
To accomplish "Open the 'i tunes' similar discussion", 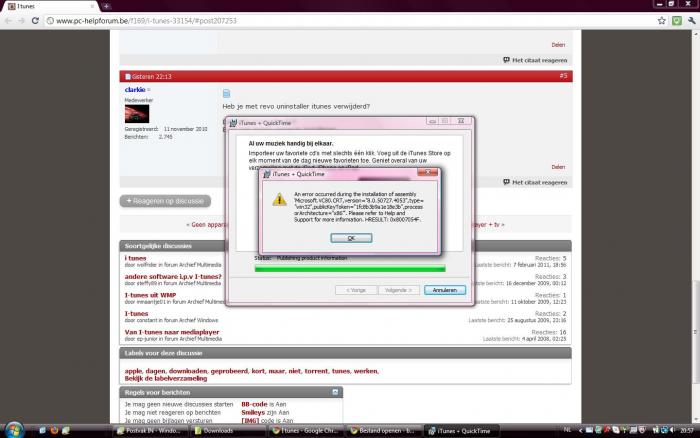I will pyautogui.click(x=135, y=258).
